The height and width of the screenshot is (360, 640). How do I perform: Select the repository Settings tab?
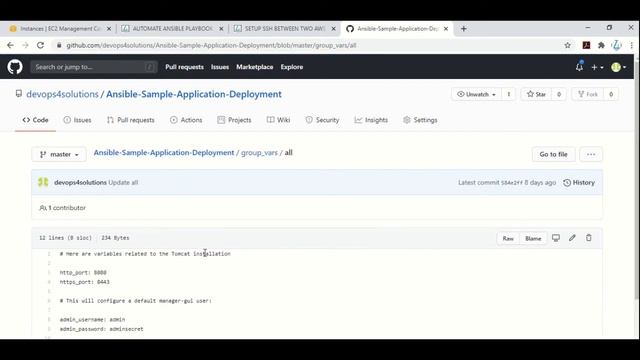click(420, 120)
